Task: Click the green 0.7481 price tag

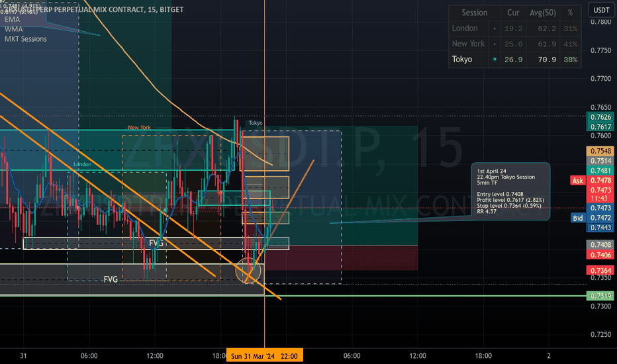Action: pos(600,171)
